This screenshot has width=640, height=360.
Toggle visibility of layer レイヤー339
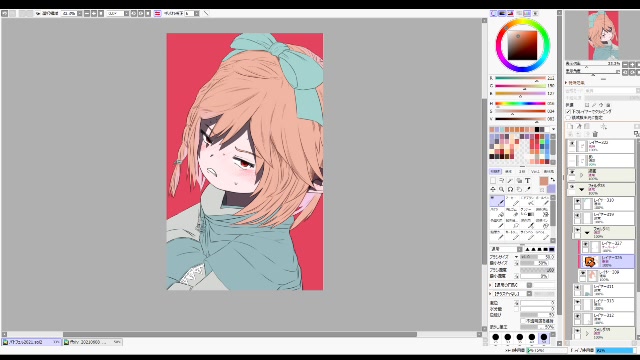(x=583, y=274)
